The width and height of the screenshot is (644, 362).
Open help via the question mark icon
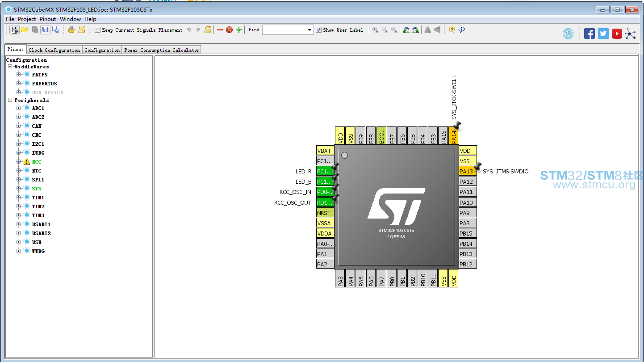[452, 30]
